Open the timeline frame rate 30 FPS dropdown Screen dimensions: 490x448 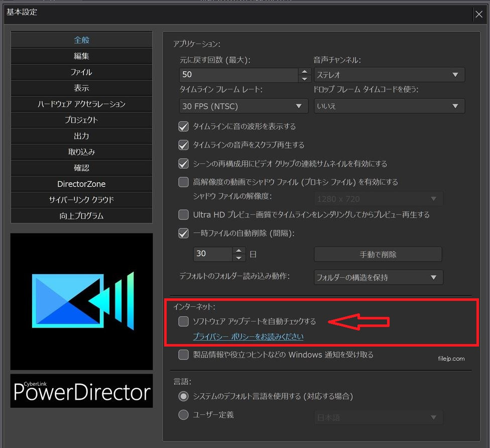pos(243,106)
